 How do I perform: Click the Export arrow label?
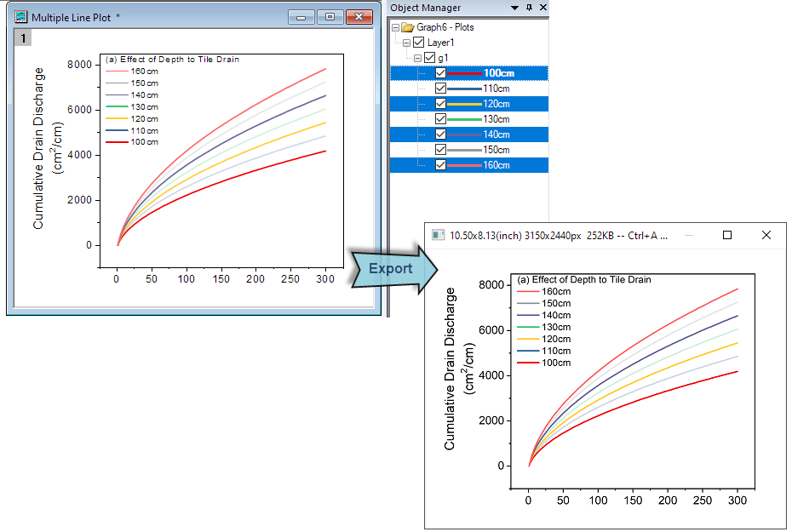tap(389, 269)
